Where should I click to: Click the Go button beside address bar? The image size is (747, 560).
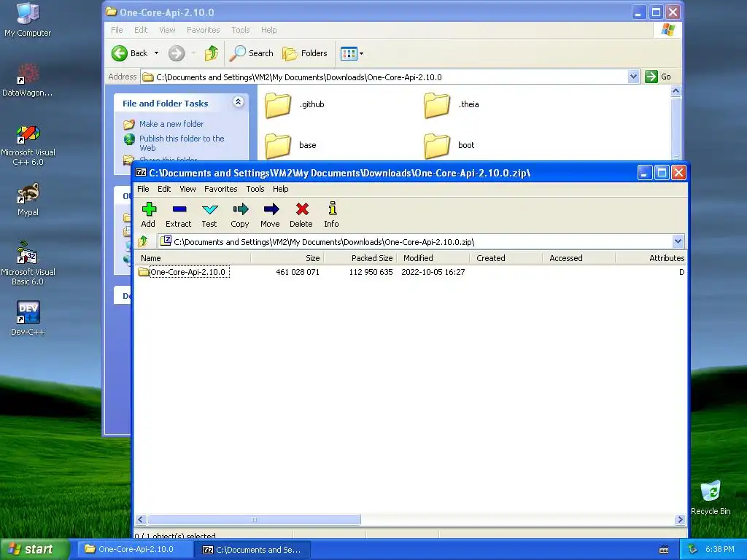tap(659, 77)
